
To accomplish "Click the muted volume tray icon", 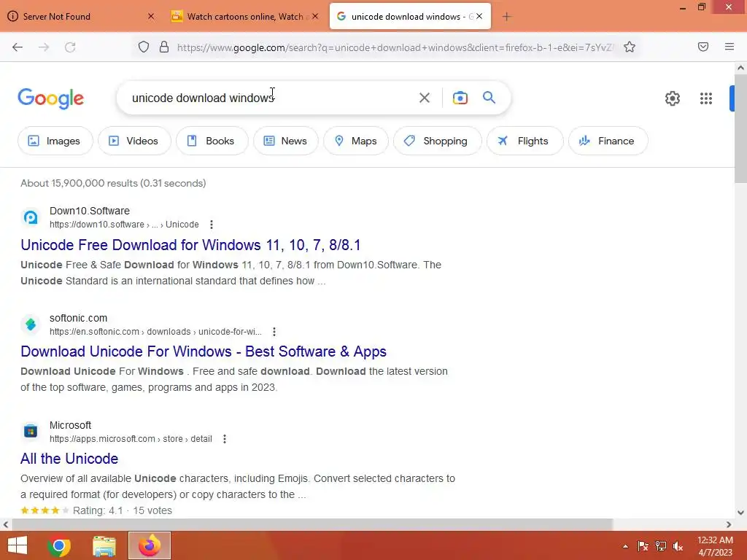I will pos(678,546).
